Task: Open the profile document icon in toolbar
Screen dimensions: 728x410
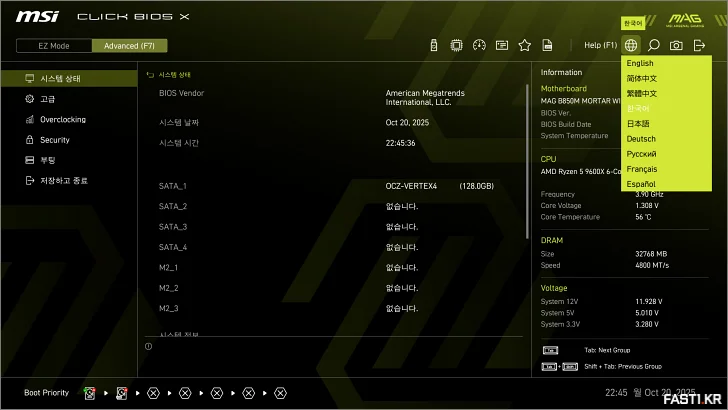Action: pos(547,46)
